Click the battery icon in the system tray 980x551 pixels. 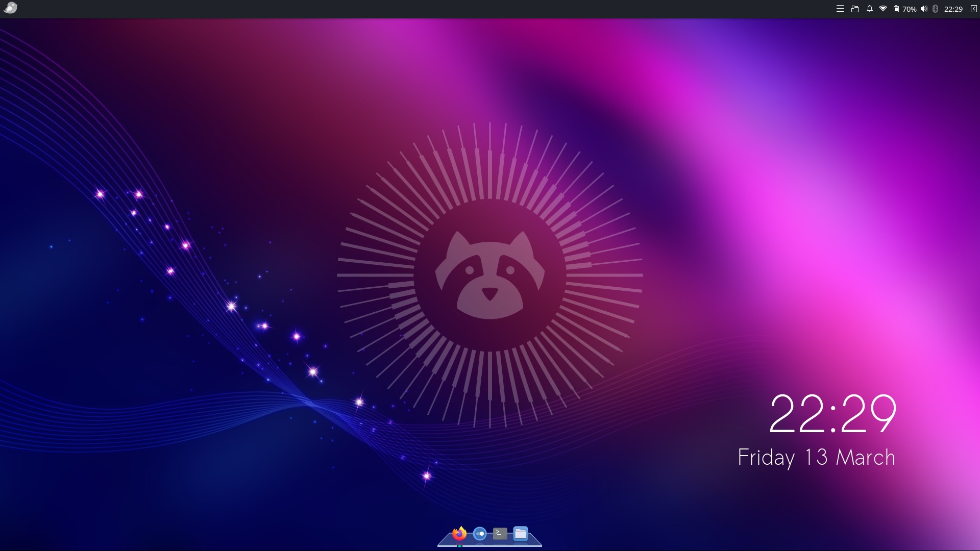(896, 9)
